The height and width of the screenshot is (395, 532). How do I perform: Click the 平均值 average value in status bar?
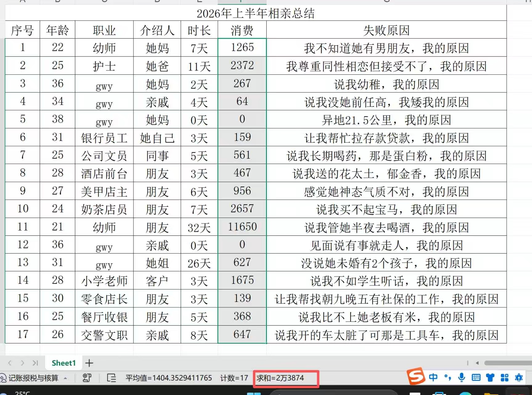(169, 378)
